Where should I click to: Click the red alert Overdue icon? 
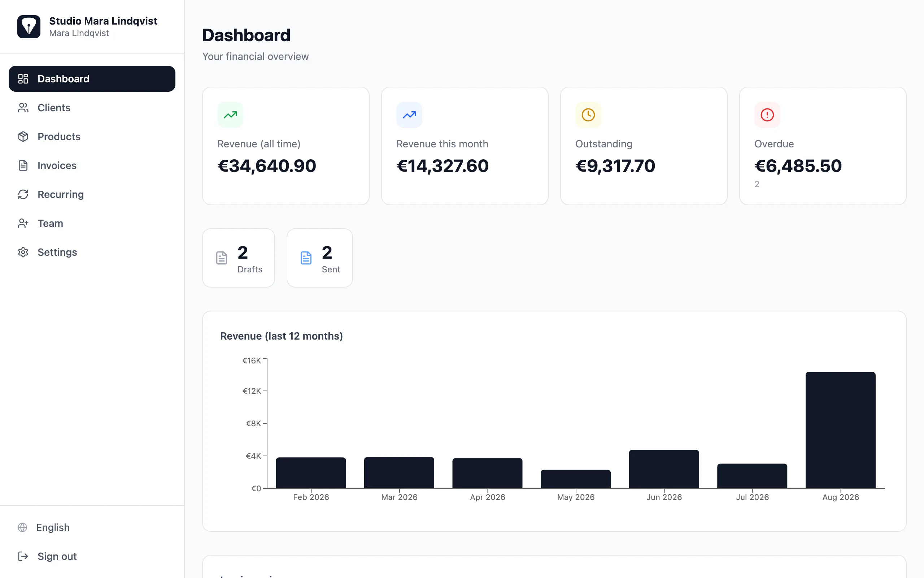point(767,115)
